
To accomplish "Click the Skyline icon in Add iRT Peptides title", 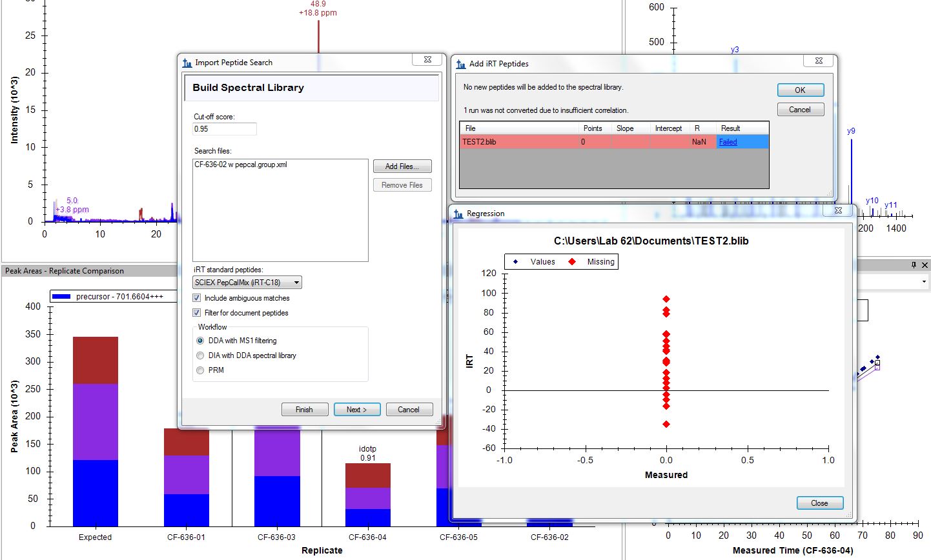I will (x=461, y=64).
